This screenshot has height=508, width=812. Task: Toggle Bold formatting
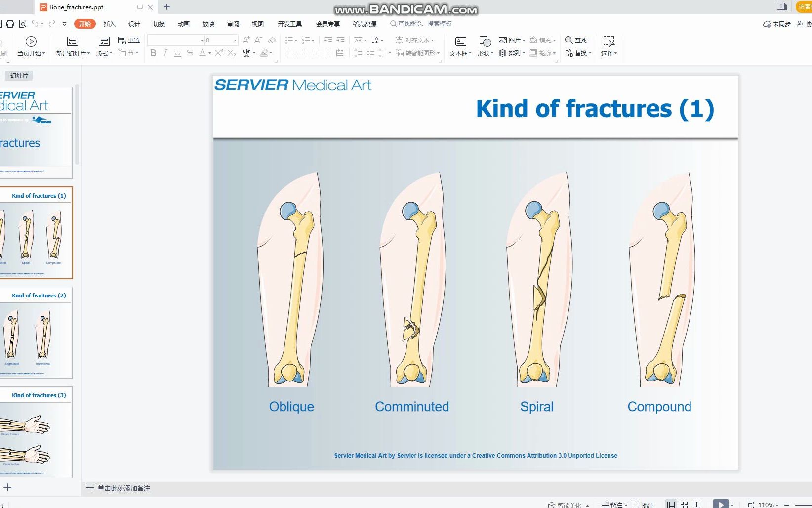click(153, 53)
